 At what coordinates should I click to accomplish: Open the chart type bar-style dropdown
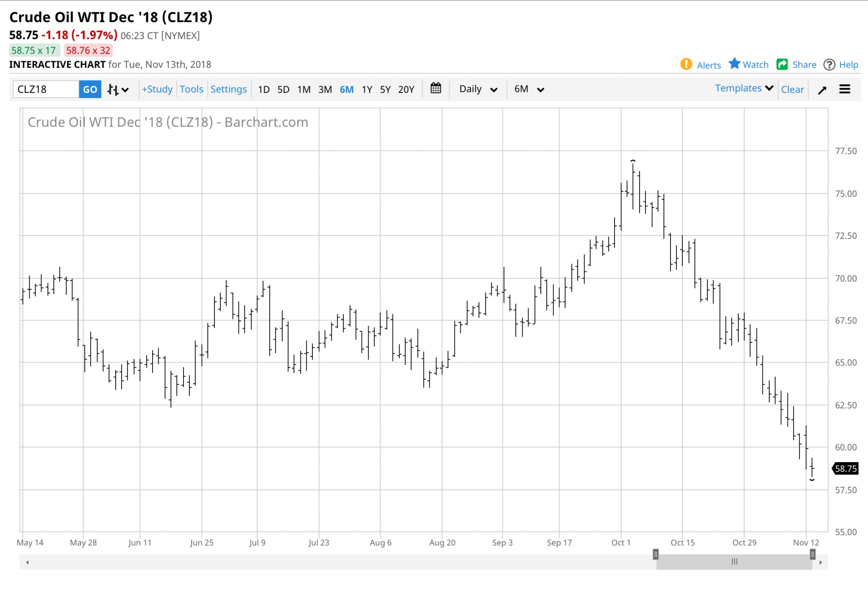[x=118, y=89]
